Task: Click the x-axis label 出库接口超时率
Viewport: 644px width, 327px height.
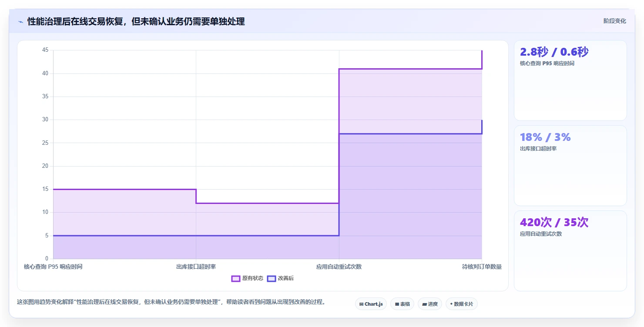Action: (x=196, y=267)
